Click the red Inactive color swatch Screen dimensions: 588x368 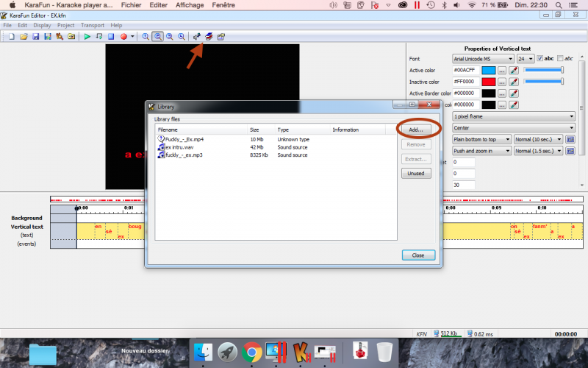point(488,82)
